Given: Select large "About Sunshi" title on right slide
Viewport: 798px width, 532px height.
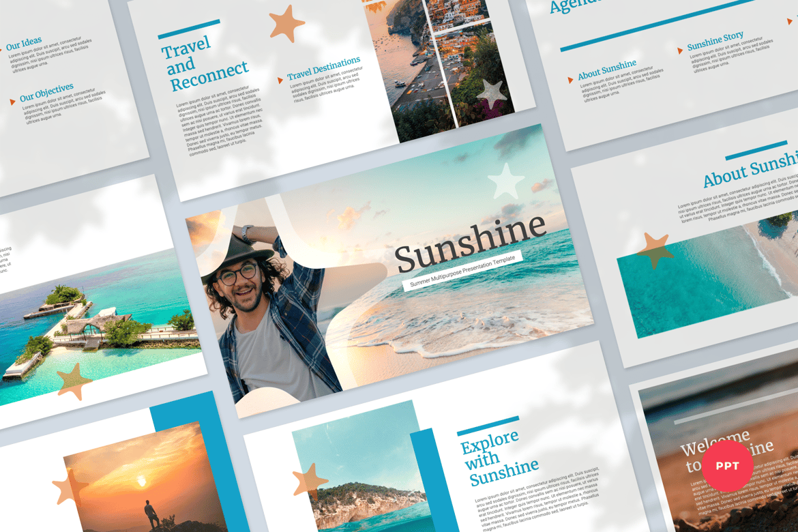Looking at the screenshot, I should [x=750, y=171].
